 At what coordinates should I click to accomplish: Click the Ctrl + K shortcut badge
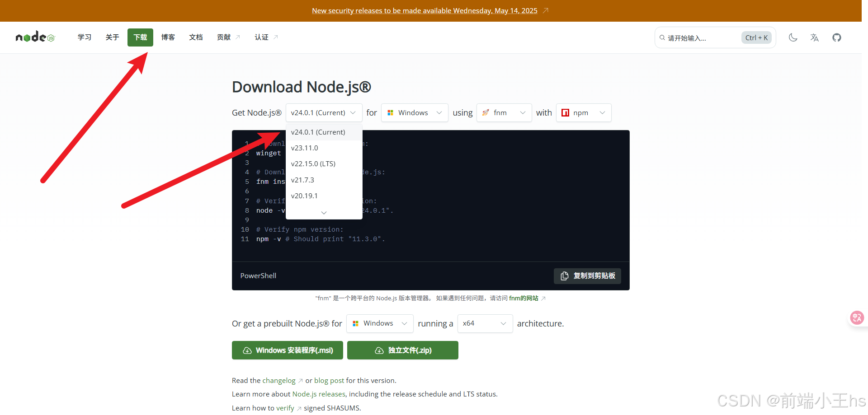(x=756, y=38)
